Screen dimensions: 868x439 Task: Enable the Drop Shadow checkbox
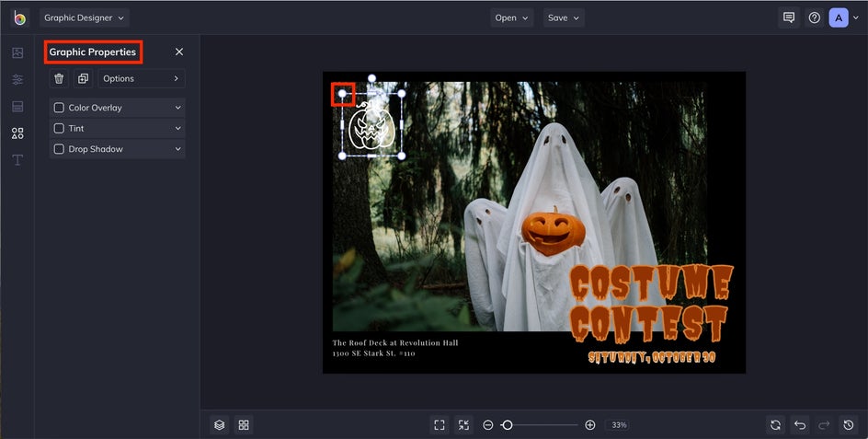[59, 148]
